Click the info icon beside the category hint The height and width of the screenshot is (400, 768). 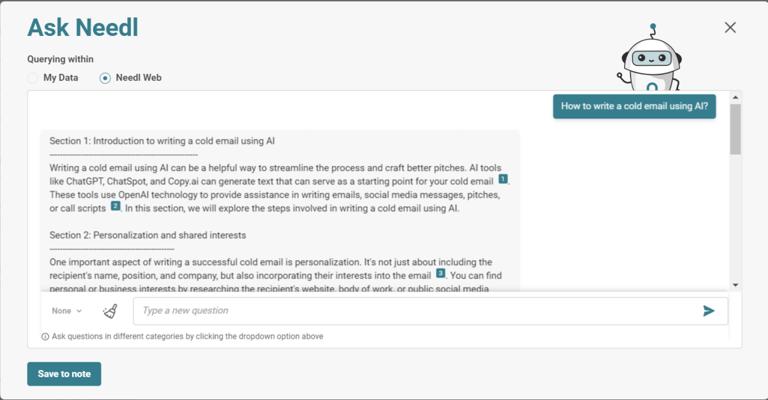45,337
